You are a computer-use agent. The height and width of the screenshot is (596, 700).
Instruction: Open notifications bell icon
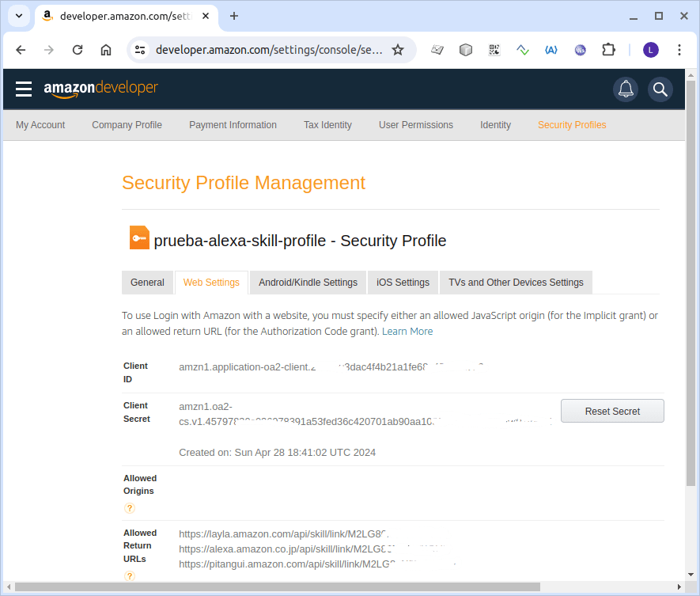click(x=626, y=89)
